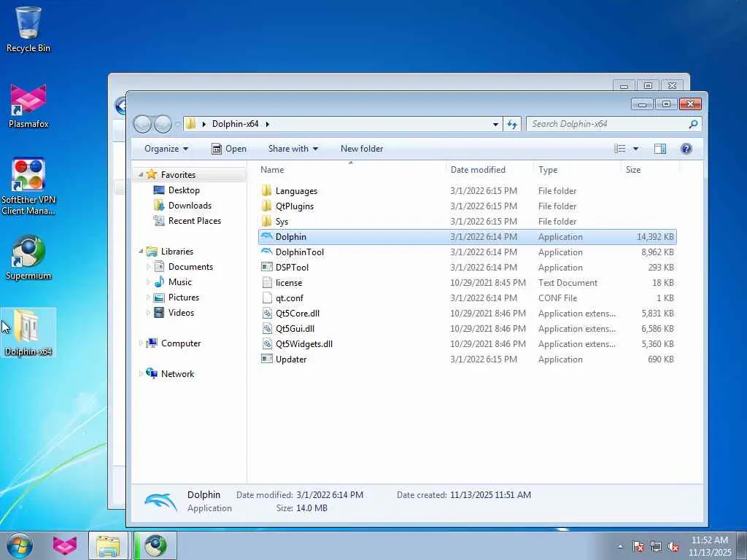747x560 pixels.
Task: Sort by the Size column header
Action: tap(650, 169)
